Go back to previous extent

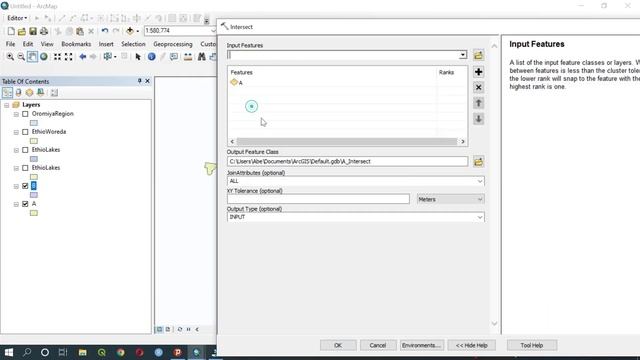tap(83, 57)
